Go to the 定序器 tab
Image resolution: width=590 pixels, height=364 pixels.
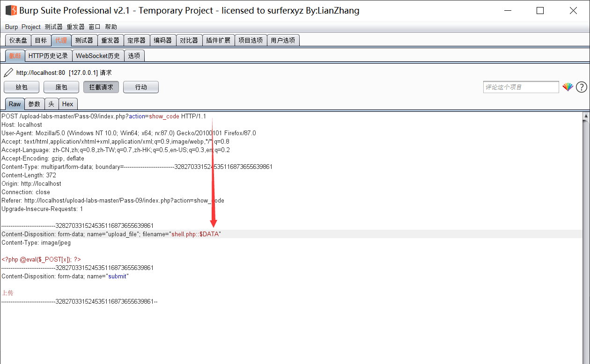(137, 40)
